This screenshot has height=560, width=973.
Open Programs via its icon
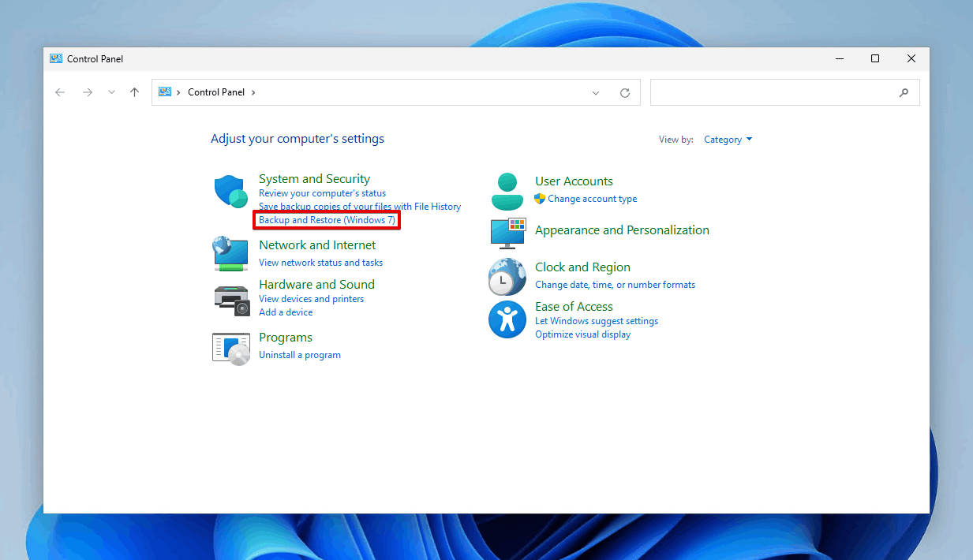(x=230, y=348)
